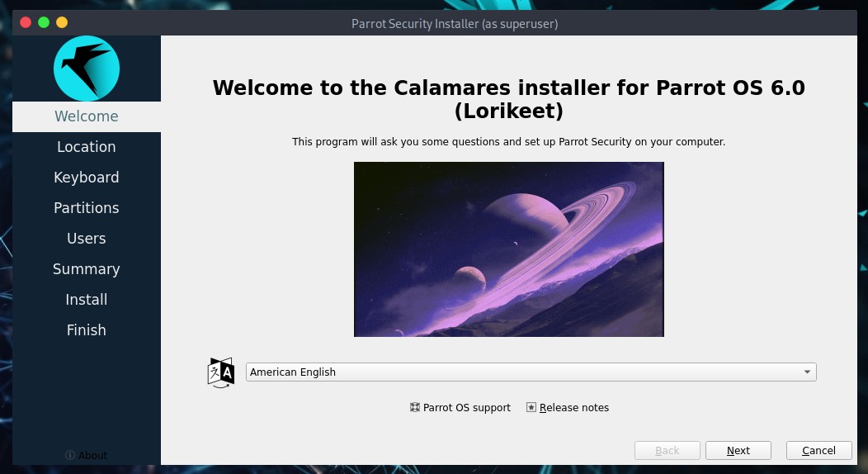Open the Partitions step

pos(87,207)
